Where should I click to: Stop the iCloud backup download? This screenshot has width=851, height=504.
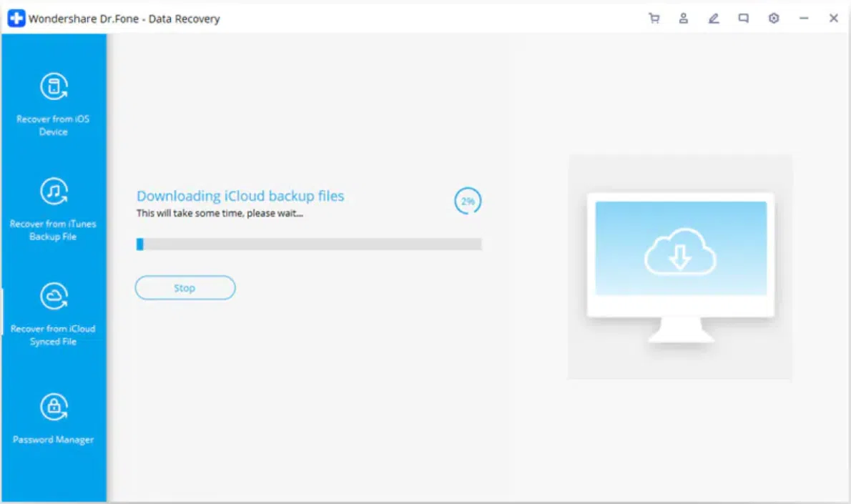[x=185, y=288]
